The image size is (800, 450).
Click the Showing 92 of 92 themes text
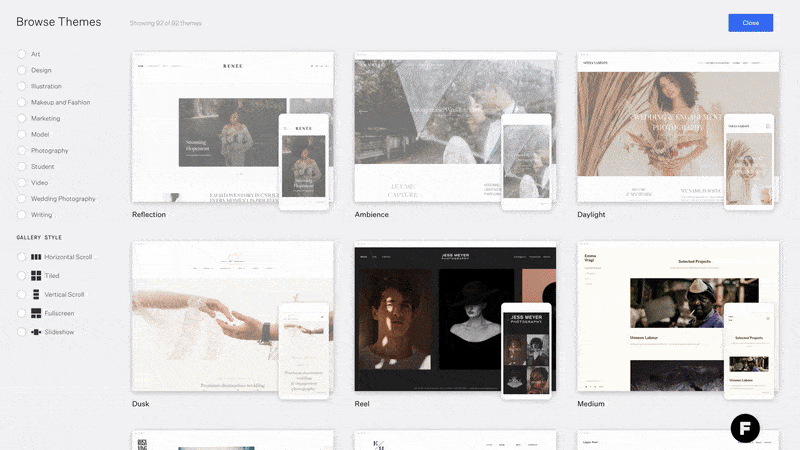coord(165,23)
